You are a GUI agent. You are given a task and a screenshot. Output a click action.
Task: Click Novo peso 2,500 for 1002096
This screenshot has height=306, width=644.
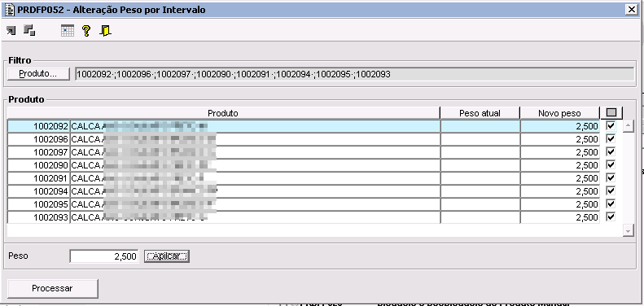tap(560, 139)
